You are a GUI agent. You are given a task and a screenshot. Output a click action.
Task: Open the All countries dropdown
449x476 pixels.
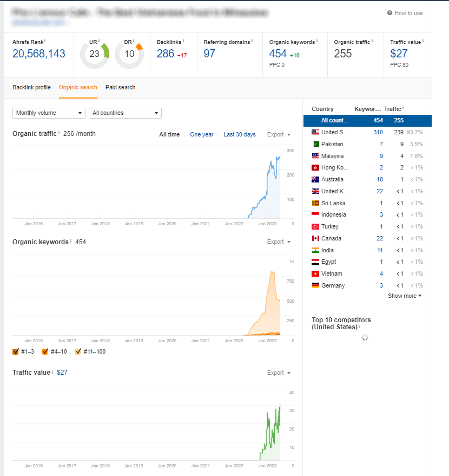124,113
